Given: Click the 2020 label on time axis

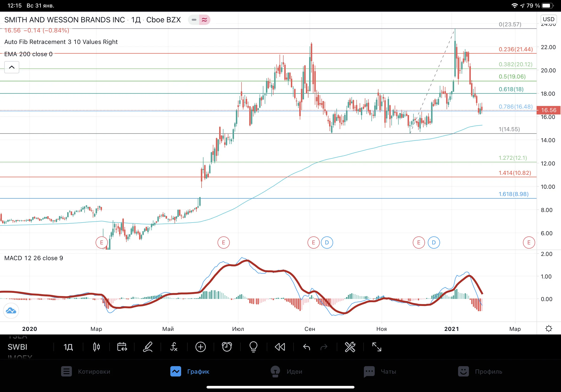Looking at the screenshot, I should [x=30, y=329].
